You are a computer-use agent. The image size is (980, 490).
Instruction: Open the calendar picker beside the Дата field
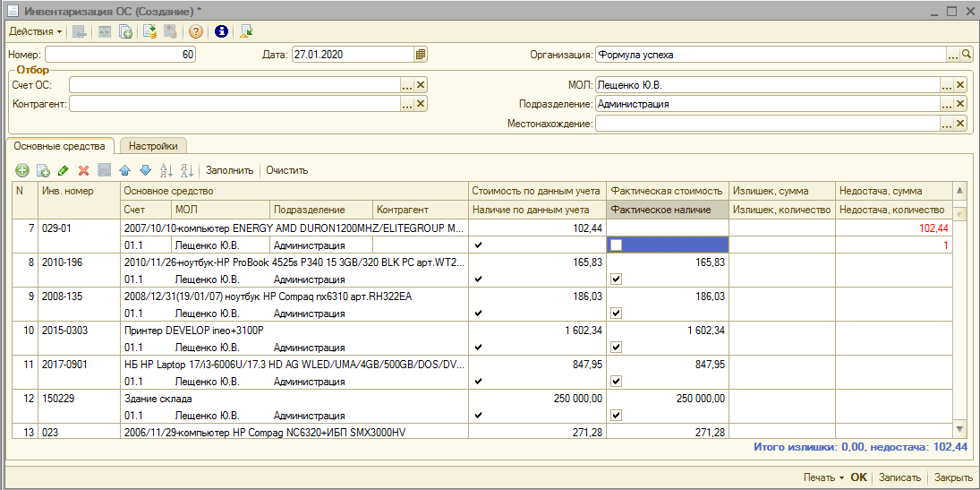tap(421, 55)
